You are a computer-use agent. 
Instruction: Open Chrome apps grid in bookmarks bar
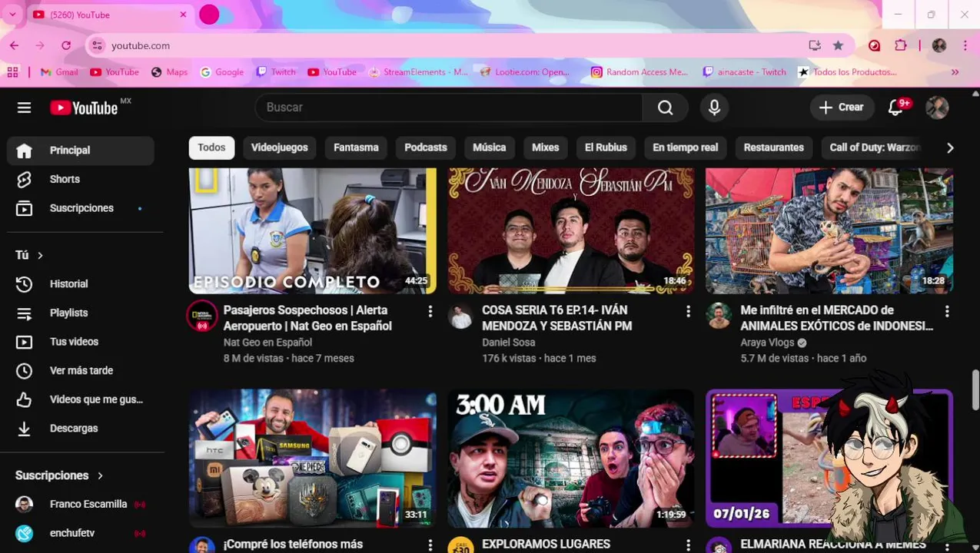[x=12, y=71]
